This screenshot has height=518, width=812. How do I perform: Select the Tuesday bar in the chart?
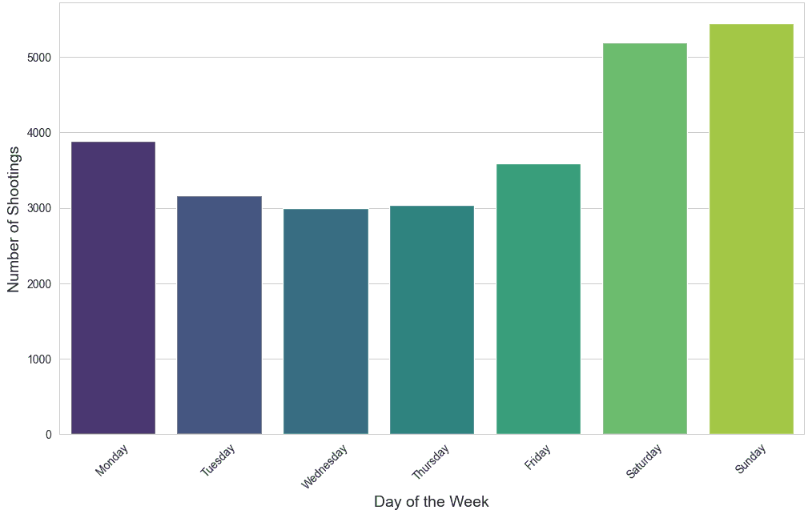(x=219, y=315)
